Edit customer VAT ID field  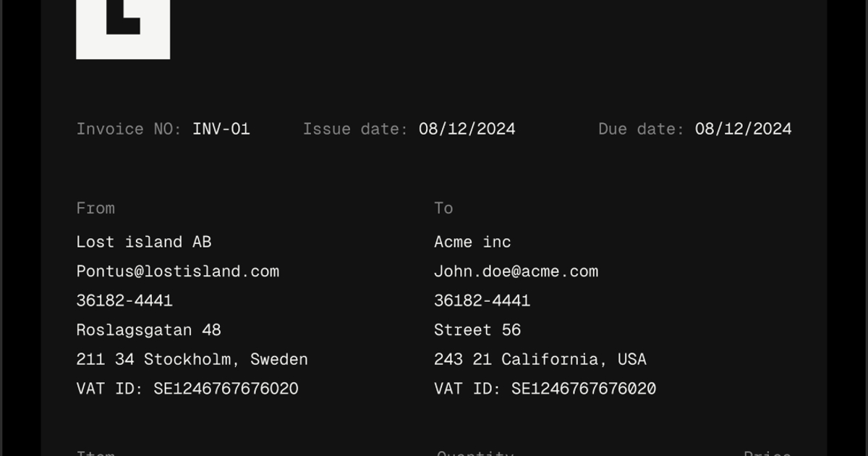(545, 389)
